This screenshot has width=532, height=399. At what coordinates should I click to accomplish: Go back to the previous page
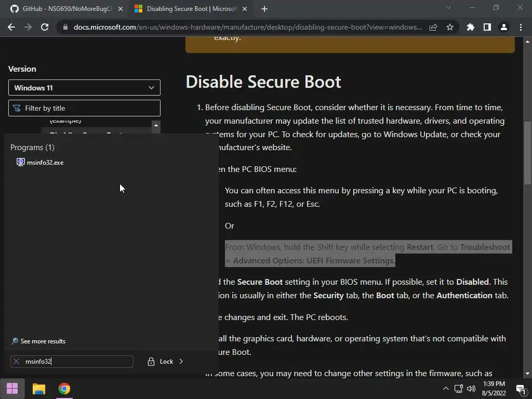[11, 27]
